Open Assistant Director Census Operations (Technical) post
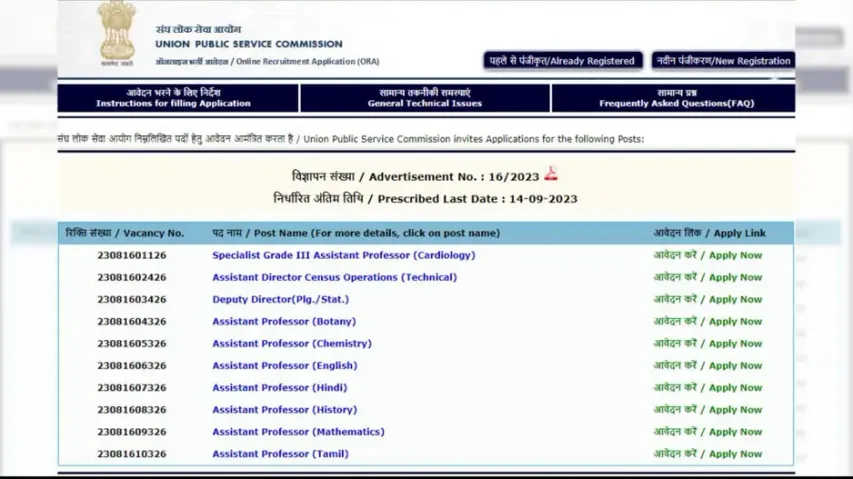The width and height of the screenshot is (853, 479). pyautogui.click(x=334, y=277)
